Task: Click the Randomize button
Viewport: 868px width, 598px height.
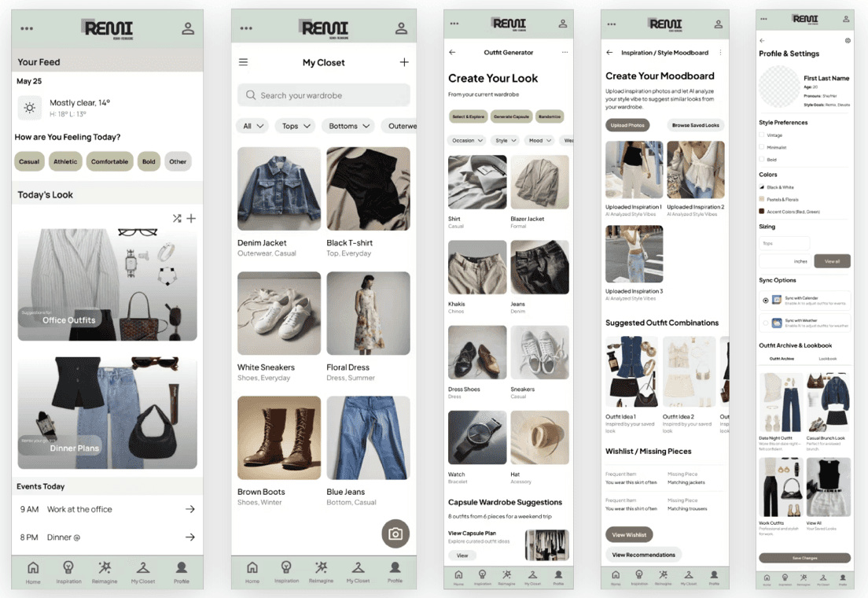Action: (550, 116)
